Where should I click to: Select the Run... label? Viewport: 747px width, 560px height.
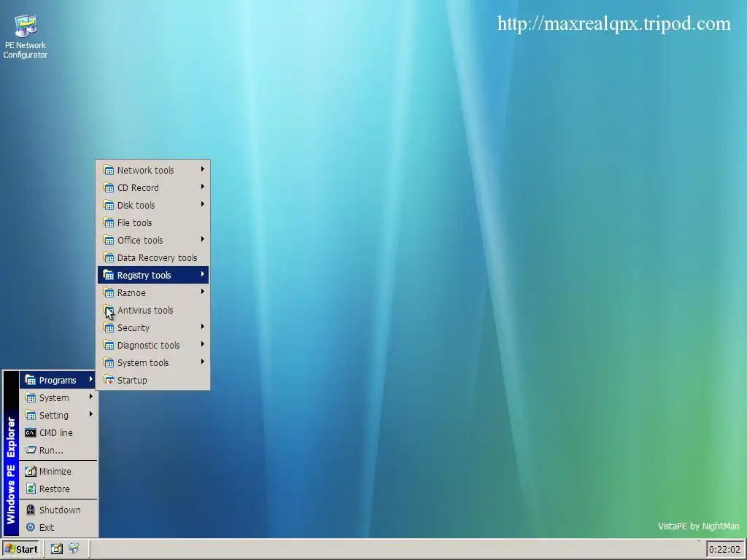pyautogui.click(x=51, y=451)
